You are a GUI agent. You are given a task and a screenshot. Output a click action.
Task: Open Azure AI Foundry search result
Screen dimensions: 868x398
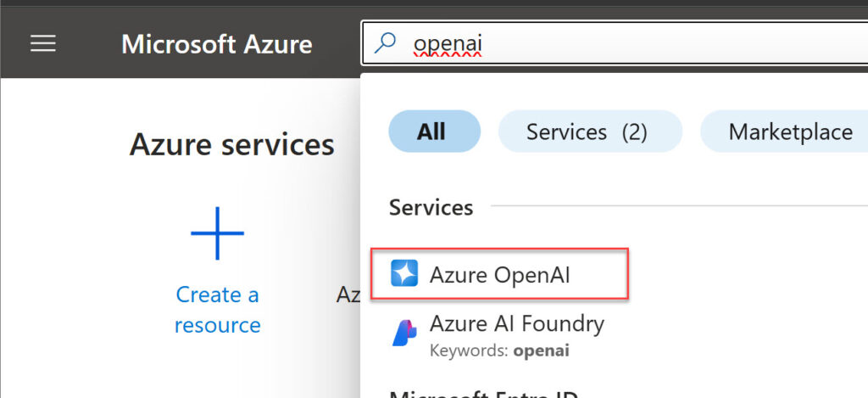pos(498,335)
